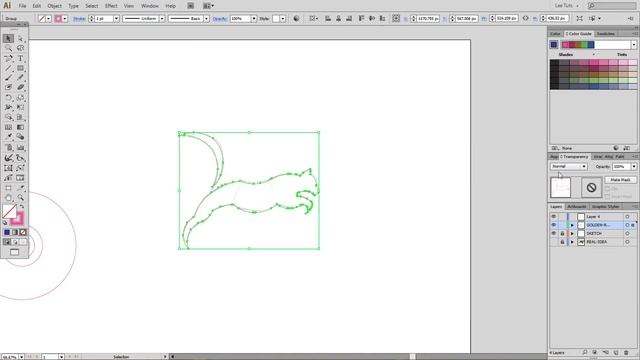Viewport: 640px width, 360px height.
Task: Expand the SKETCH layer contents
Action: pos(572,233)
